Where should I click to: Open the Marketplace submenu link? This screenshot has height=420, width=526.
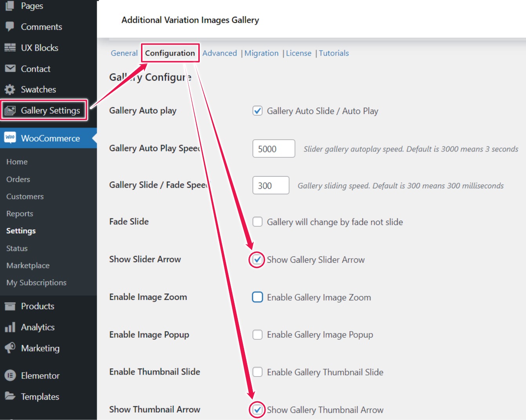click(28, 265)
